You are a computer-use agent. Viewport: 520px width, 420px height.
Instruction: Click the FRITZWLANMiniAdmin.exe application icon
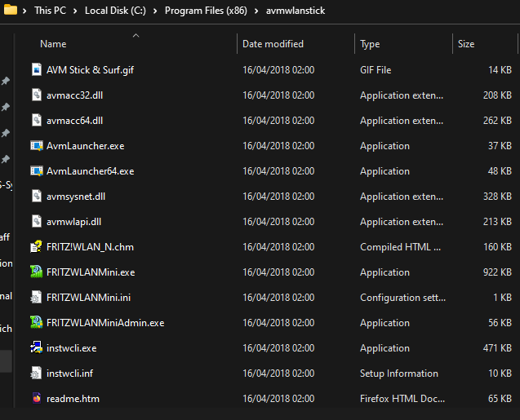click(x=37, y=323)
